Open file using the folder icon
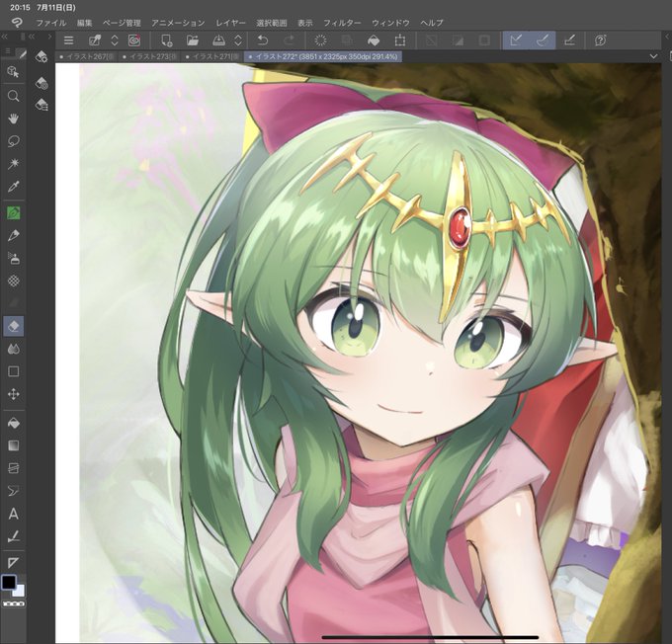 (x=193, y=40)
